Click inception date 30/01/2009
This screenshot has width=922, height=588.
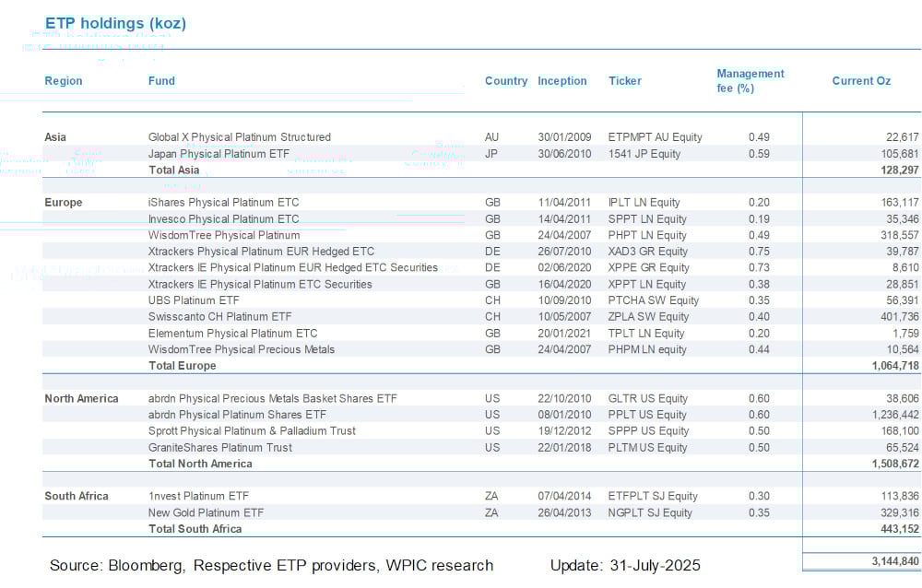(564, 137)
